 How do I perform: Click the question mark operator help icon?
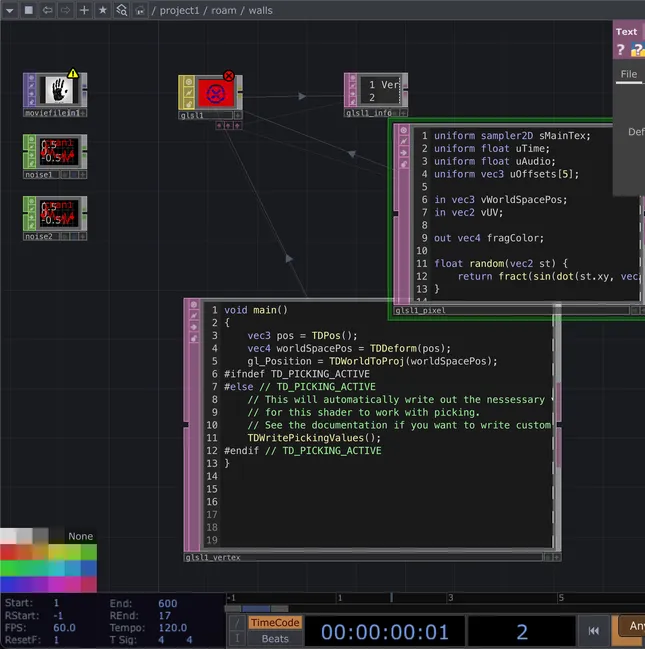click(620, 50)
